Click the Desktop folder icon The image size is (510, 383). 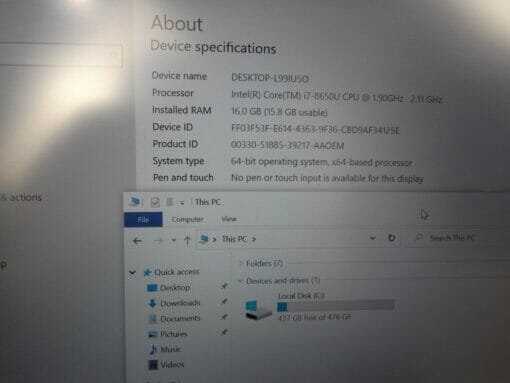pyautogui.click(x=152, y=288)
